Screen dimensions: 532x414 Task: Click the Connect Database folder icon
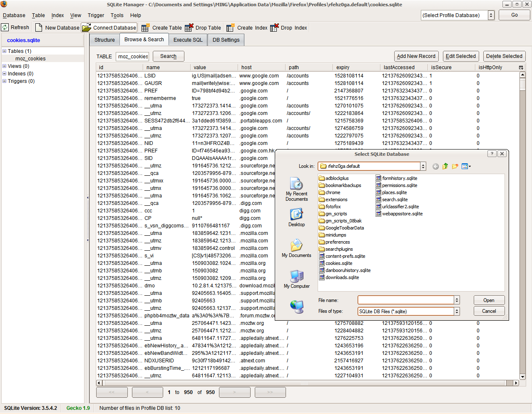click(87, 28)
